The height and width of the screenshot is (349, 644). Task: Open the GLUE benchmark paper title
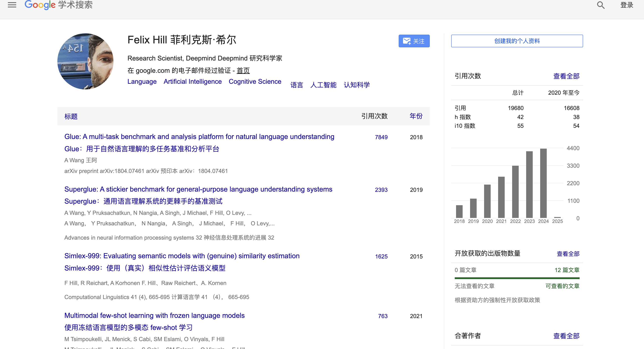pos(199,137)
